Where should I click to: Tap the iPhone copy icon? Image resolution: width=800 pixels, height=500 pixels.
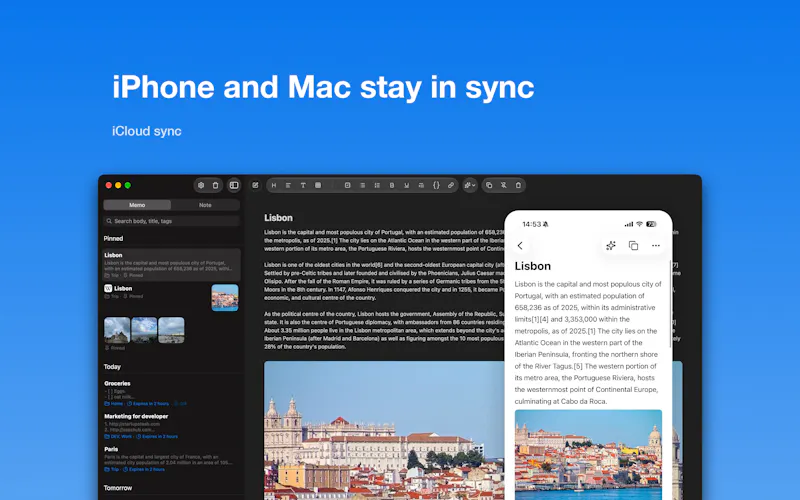[633, 246]
